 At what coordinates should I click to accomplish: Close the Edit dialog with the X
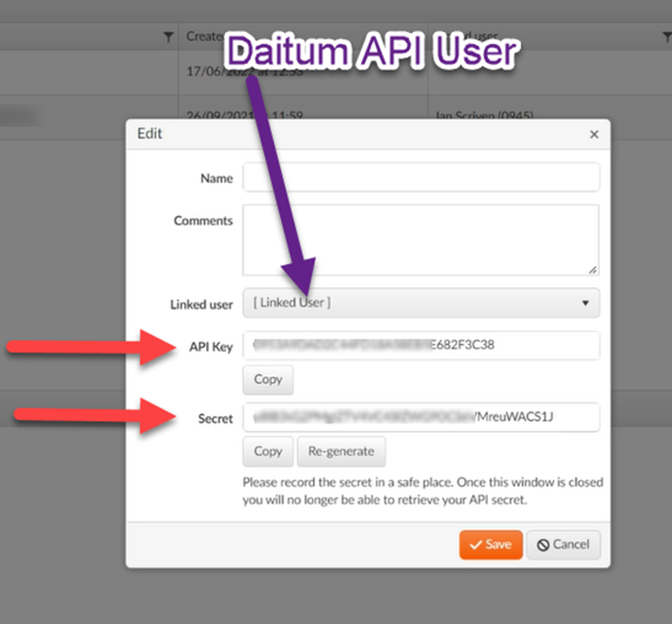coord(593,134)
